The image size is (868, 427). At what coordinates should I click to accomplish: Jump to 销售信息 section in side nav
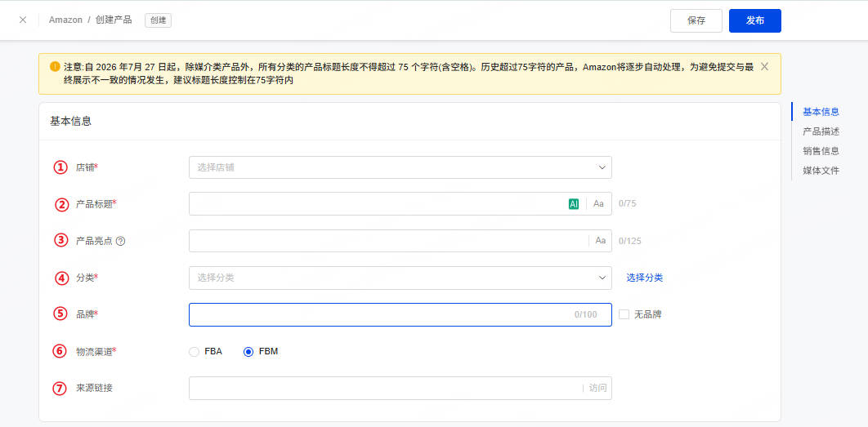click(x=821, y=151)
